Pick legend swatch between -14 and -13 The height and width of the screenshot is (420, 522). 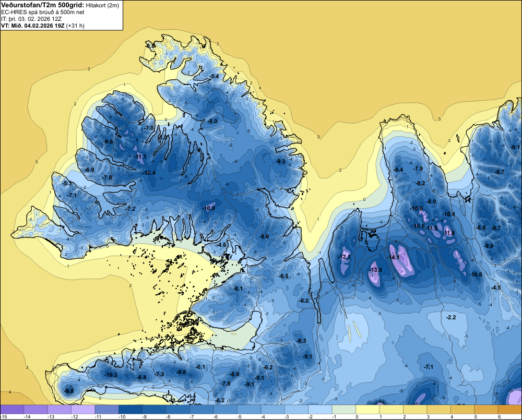(x=36, y=410)
